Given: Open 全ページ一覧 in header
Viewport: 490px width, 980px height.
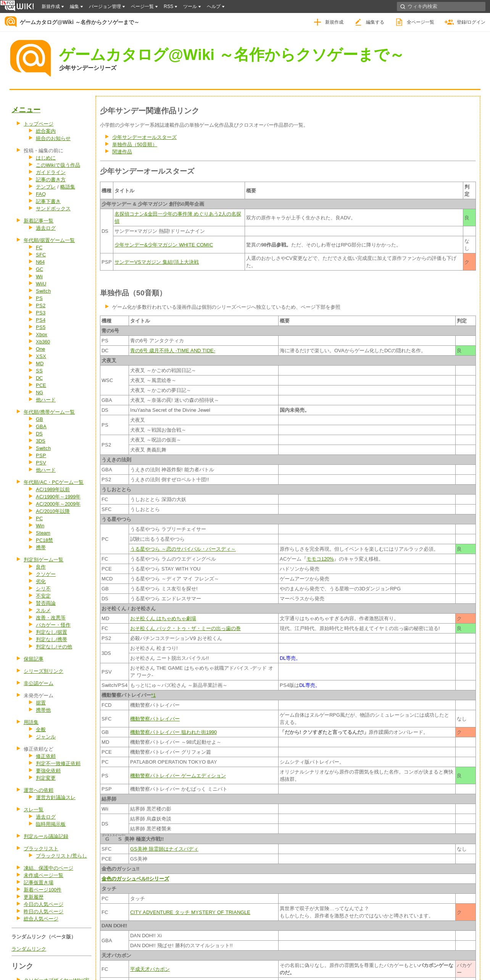Looking at the screenshot, I should point(415,22).
